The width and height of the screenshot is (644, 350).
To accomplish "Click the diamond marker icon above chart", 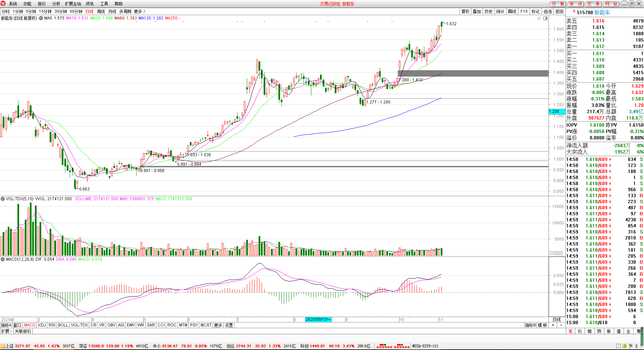I will 539,18.
